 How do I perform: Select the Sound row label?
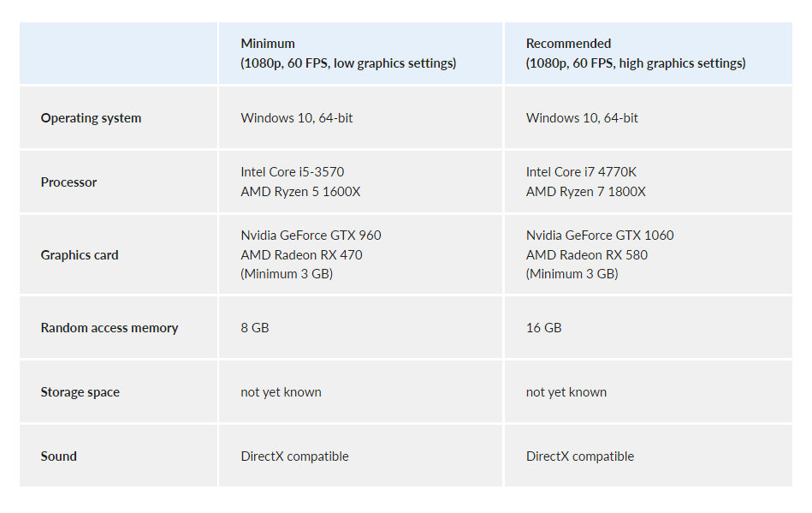coord(58,456)
